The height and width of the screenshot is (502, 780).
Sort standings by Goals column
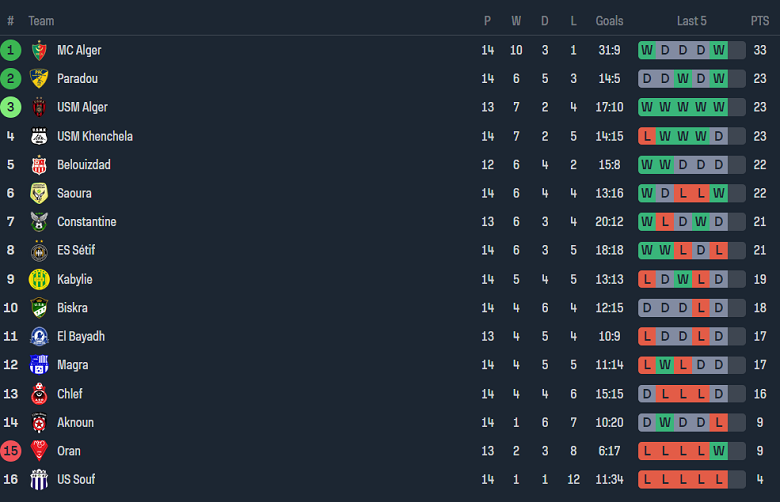[609, 21]
